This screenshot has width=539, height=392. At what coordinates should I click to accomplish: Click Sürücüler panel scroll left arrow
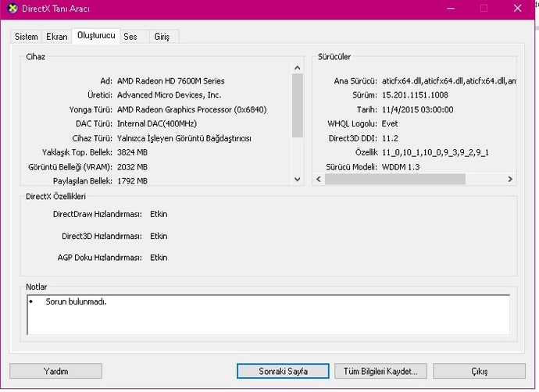click(319, 179)
